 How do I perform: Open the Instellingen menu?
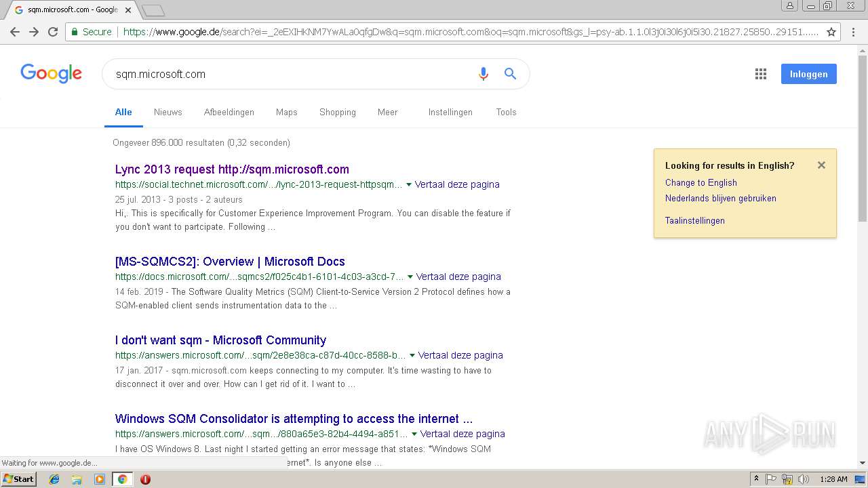450,113
